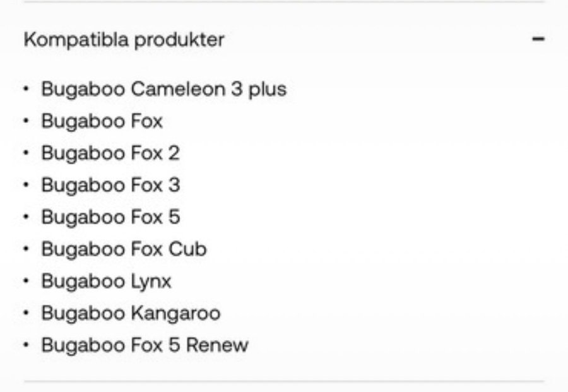This screenshot has height=392, width=568.
Task: Collapse the section with the minus icon
Action: coord(538,39)
